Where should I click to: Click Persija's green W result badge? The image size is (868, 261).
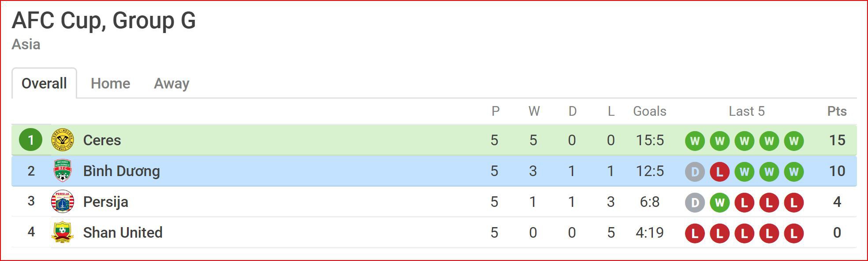click(719, 202)
